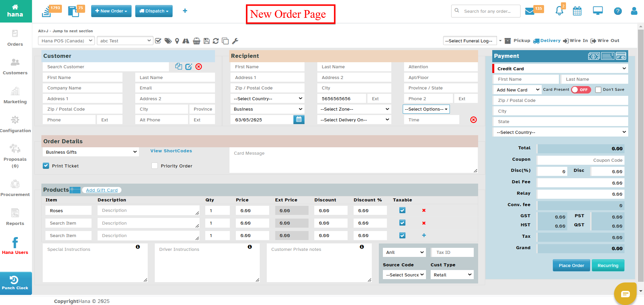Open the notifications bell icon

559,11
